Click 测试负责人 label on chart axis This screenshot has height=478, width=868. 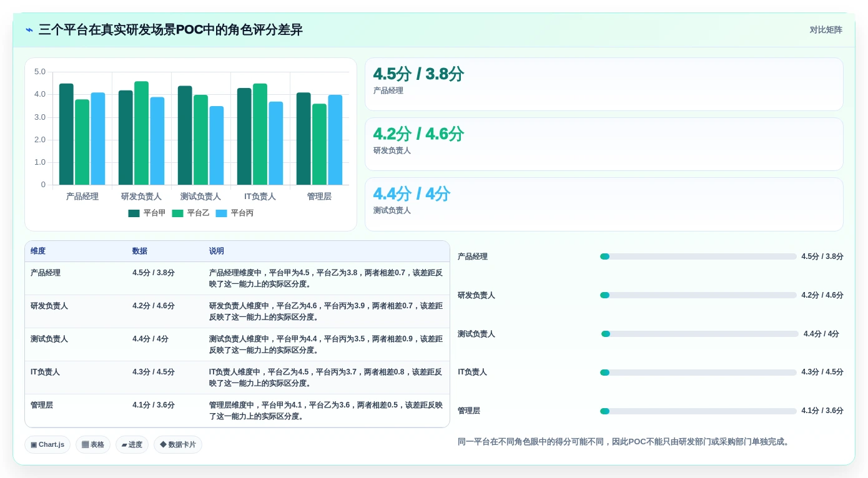200,197
